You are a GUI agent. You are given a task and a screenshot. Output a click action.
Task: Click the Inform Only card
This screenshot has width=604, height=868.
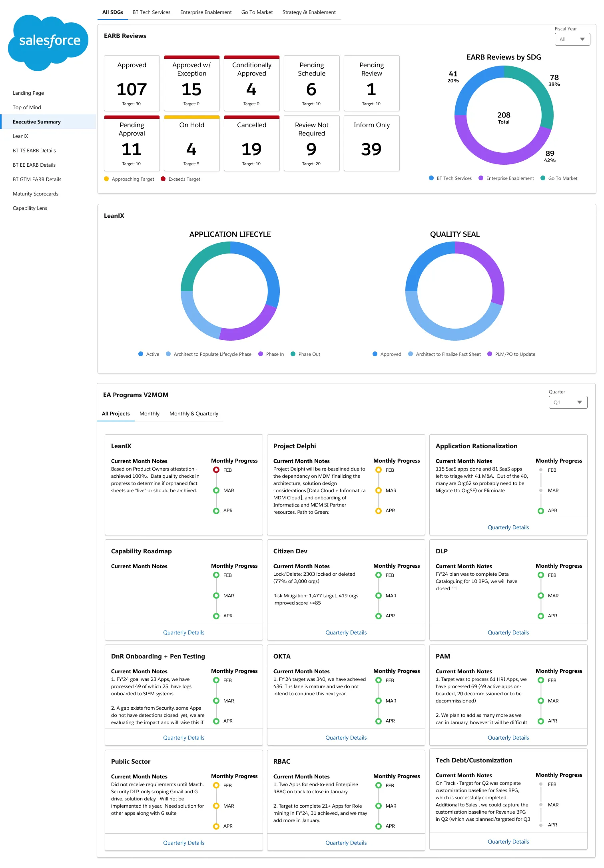pyautogui.click(x=372, y=143)
